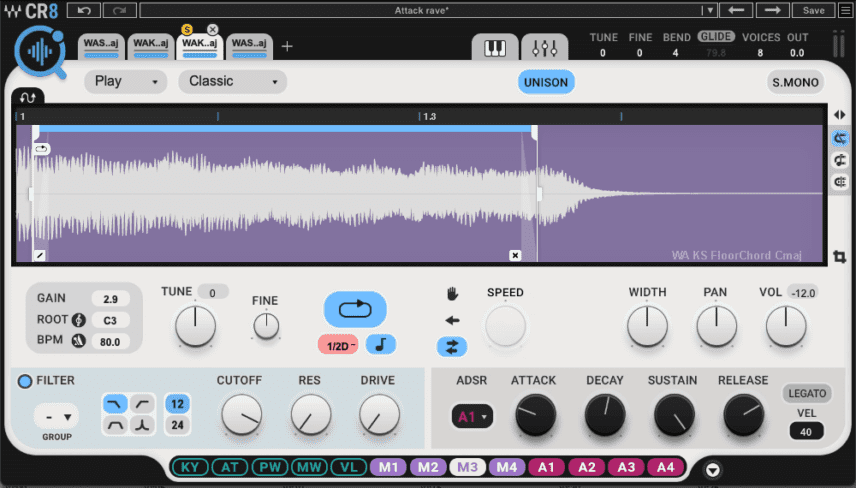Select the AT modulation source
Viewport: 856px width, 488px height.
click(230, 467)
